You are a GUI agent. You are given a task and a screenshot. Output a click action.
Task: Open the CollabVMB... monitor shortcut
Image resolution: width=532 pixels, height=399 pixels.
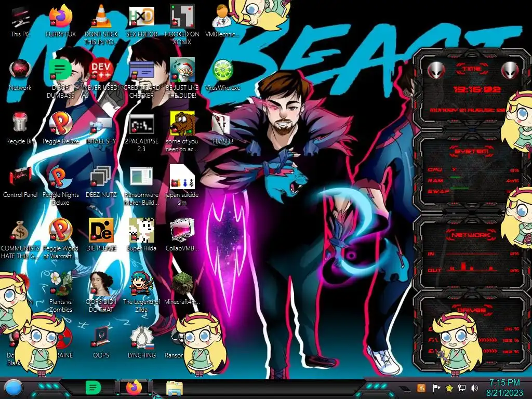[x=182, y=235]
